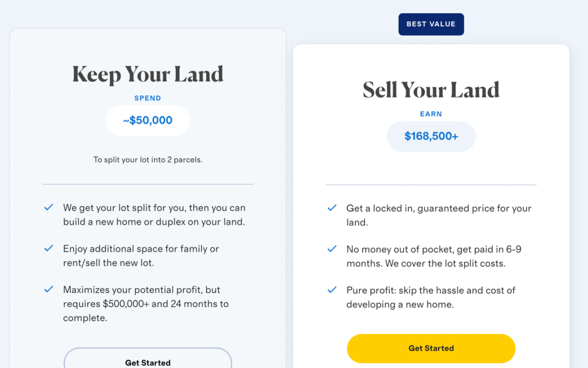Click the yellow Get Started button
Screen dimensions: 588x368
click(x=431, y=348)
